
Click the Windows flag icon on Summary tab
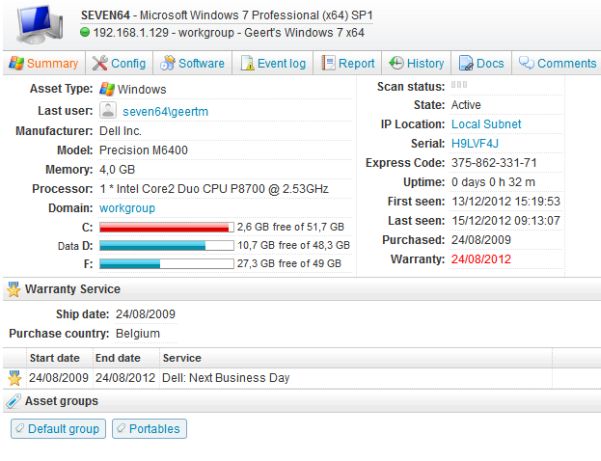point(16,63)
